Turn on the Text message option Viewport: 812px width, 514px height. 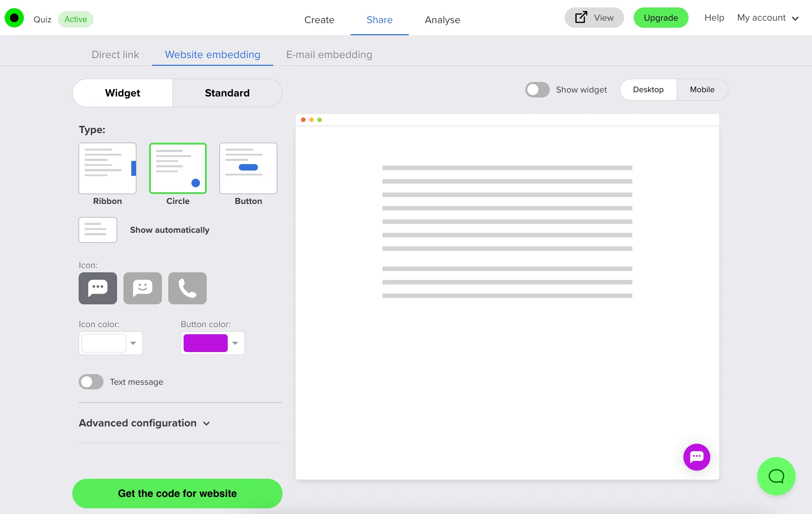[x=91, y=382]
